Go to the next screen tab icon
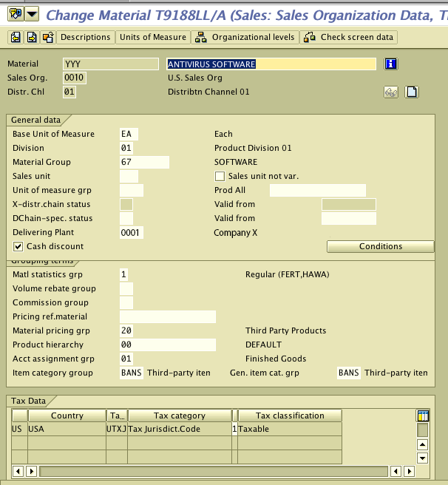The width and height of the screenshot is (448, 485). [32, 38]
